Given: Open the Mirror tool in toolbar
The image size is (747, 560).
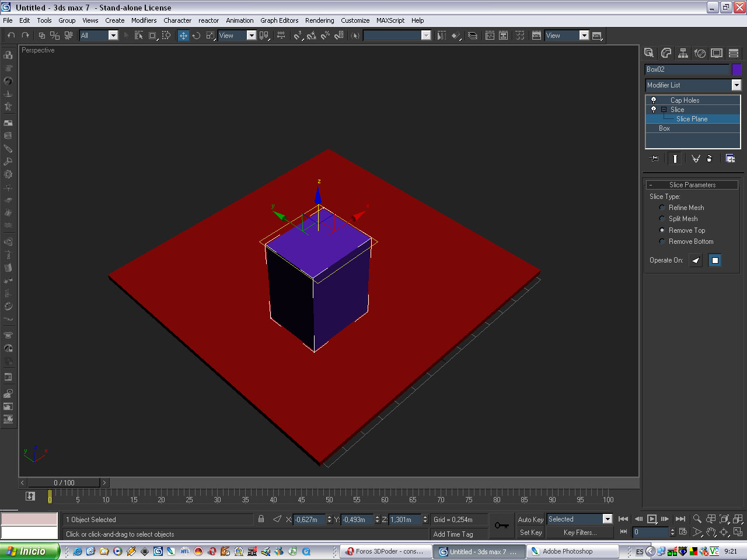Looking at the screenshot, I should click(x=442, y=36).
